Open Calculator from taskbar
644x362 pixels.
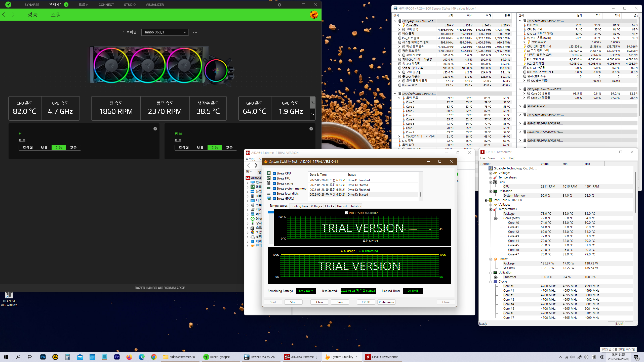point(67,357)
